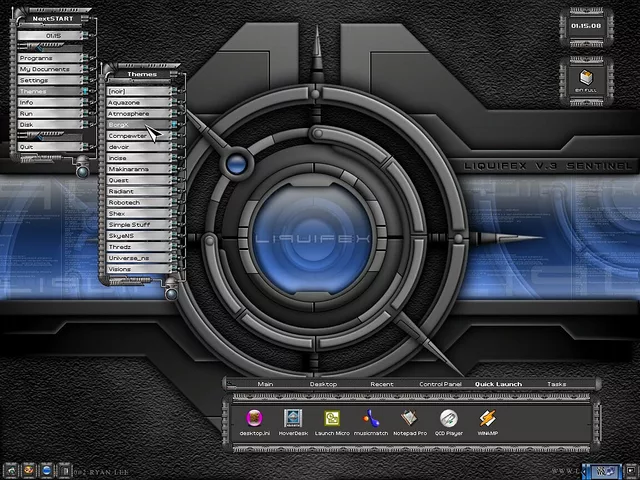640x480 pixels.
Task: Open HoverDesk shortcut icon
Action: coord(293,419)
